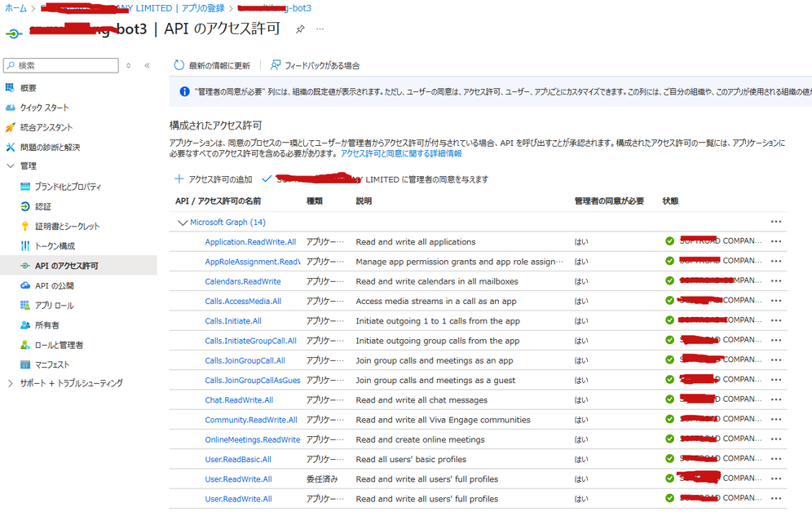Click the 所有者 people icon
This screenshot has width=812, height=516.
[x=24, y=325]
